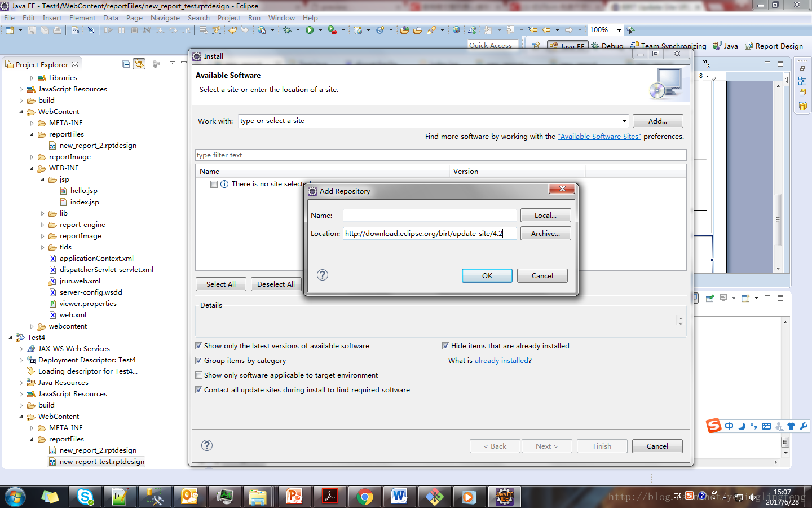Switch to the Debug perspective
The width and height of the screenshot is (812, 508).
tap(607, 46)
